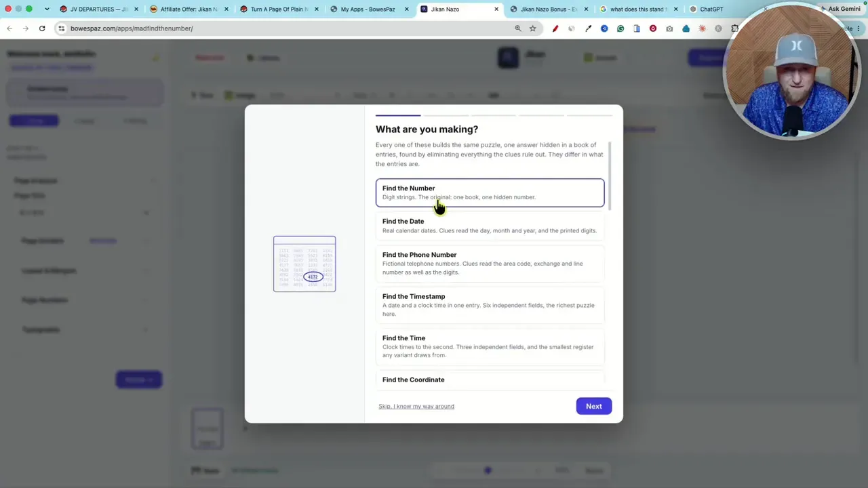Pick the Find the Time option

[490, 346]
